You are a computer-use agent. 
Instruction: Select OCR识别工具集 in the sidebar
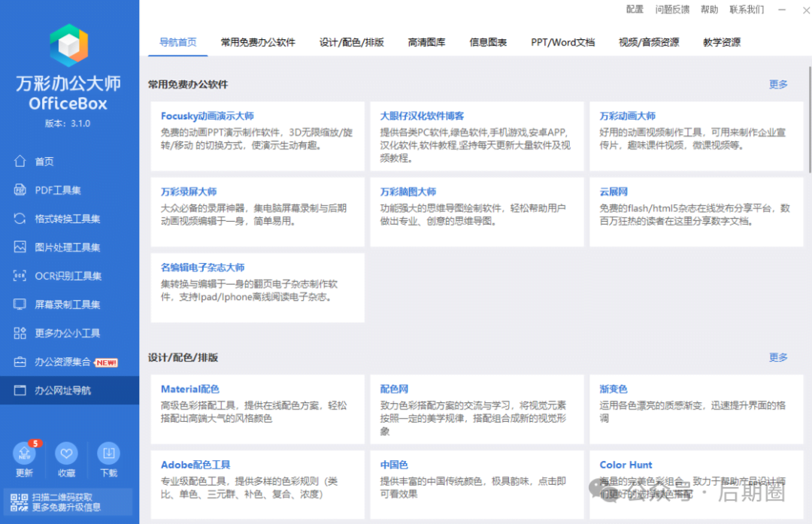coord(69,275)
